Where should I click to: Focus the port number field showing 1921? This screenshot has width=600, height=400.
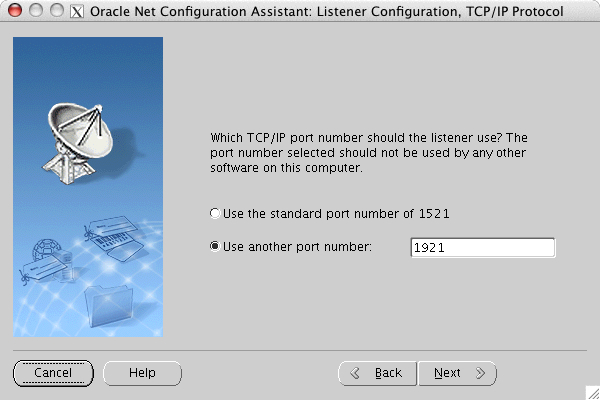pyautogui.click(x=482, y=248)
